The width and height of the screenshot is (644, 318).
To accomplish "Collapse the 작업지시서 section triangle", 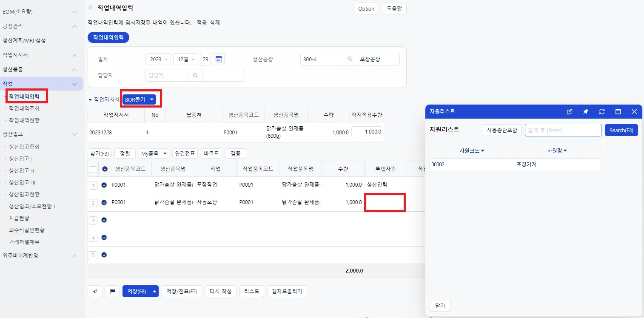I will click(x=90, y=99).
